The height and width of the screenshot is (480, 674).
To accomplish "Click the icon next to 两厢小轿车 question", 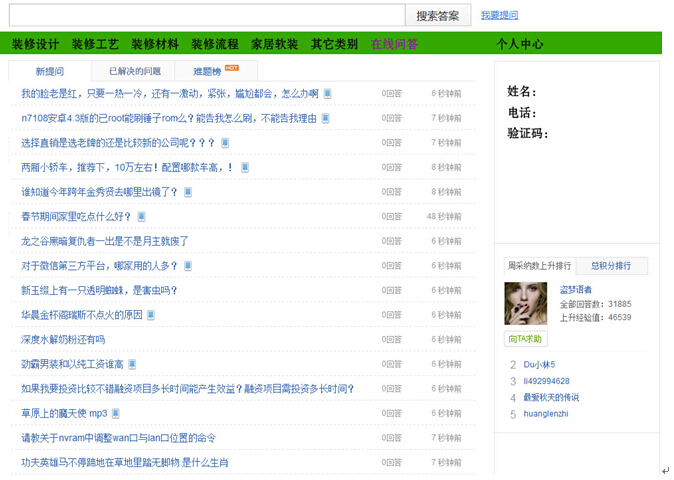I will pyautogui.click(x=245, y=168).
